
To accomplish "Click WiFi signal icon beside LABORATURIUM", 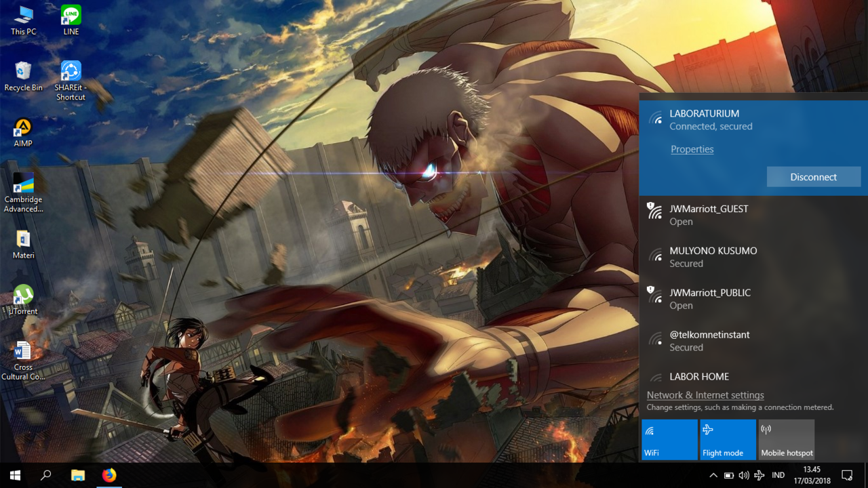I will tap(655, 118).
